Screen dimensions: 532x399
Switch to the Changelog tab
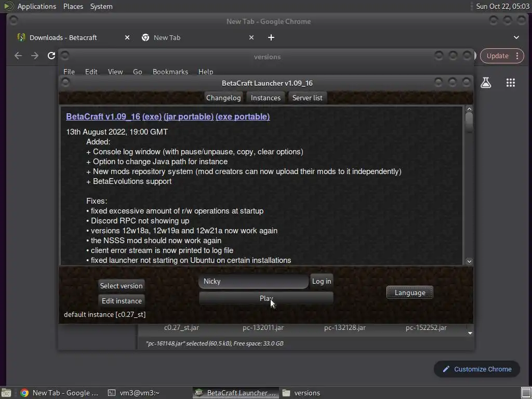(x=223, y=98)
